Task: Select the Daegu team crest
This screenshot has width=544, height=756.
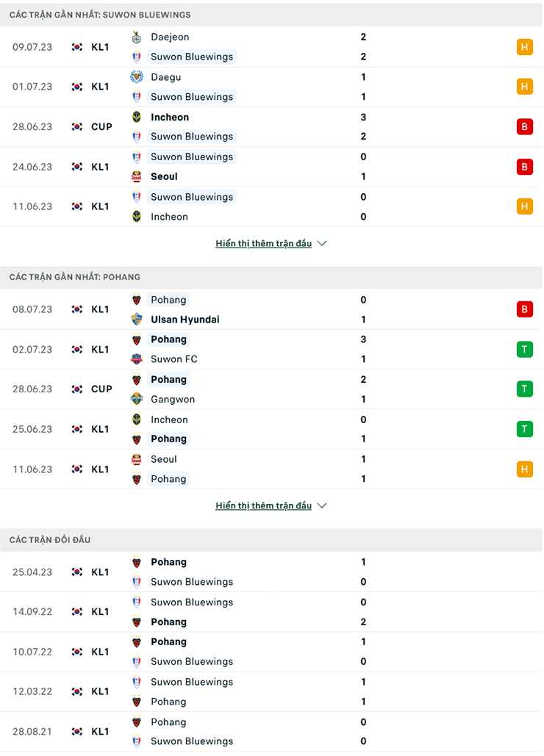Action: (x=135, y=76)
